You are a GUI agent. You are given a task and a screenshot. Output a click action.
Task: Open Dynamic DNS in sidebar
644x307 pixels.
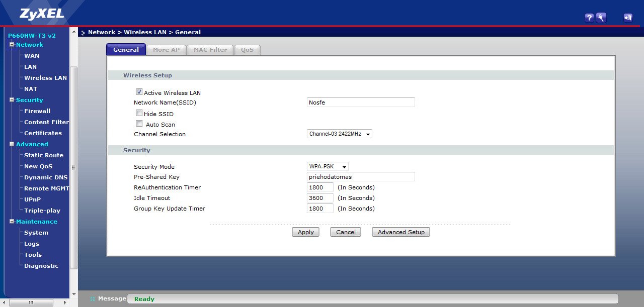click(46, 177)
